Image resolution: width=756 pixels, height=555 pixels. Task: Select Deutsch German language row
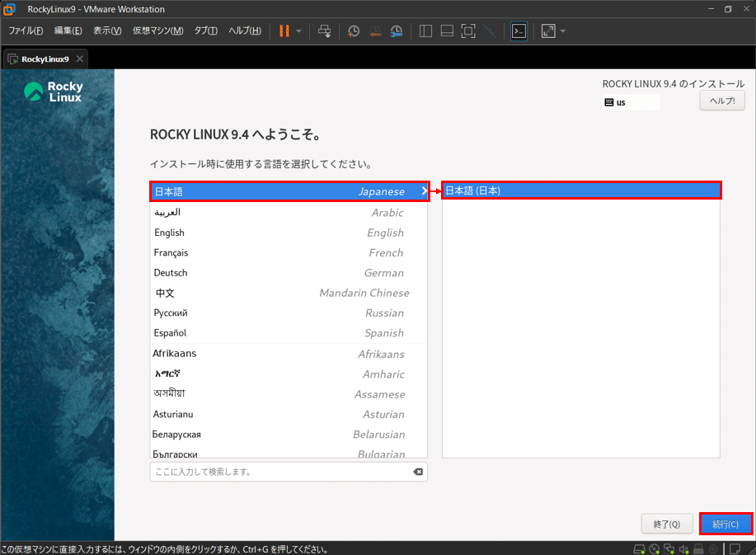click(x=289, y=273)
